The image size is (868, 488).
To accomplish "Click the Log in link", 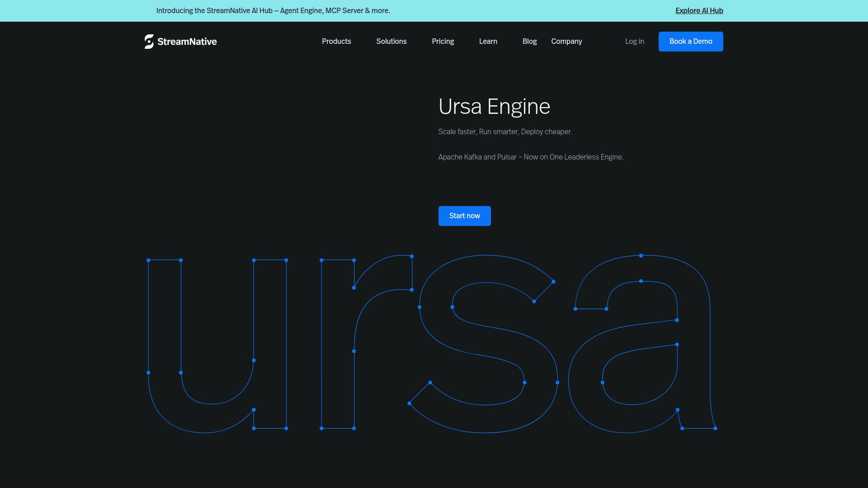I will tap(635, 42).
